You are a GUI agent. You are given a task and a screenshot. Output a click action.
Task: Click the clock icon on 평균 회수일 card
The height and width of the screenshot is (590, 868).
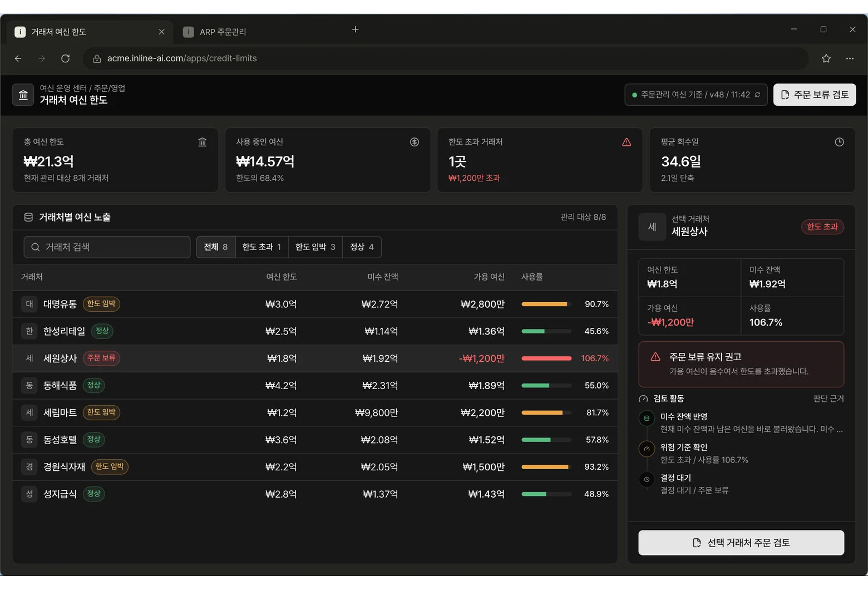pos(839,142)
